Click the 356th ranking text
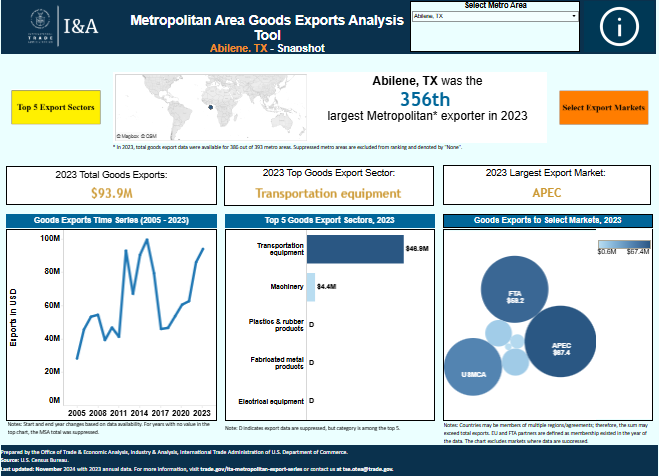659x476 pixels. [425, 100]
